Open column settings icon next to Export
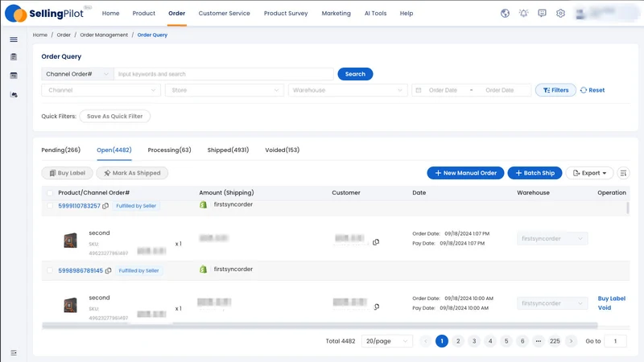Screen dimensions: 644x362 pos(623,173)
